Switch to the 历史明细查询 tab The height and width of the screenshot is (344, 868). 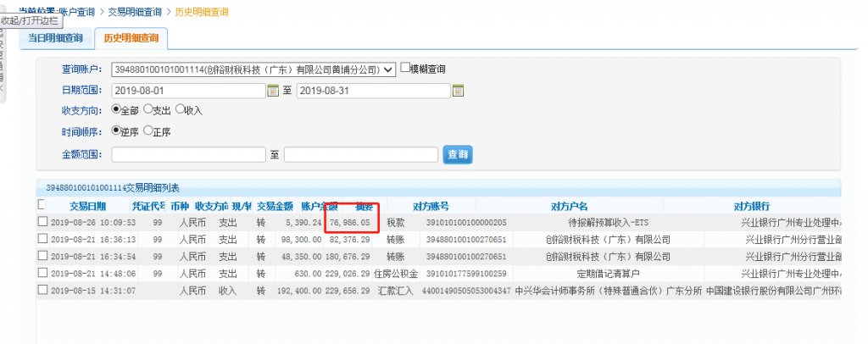[x=131, y=39]
